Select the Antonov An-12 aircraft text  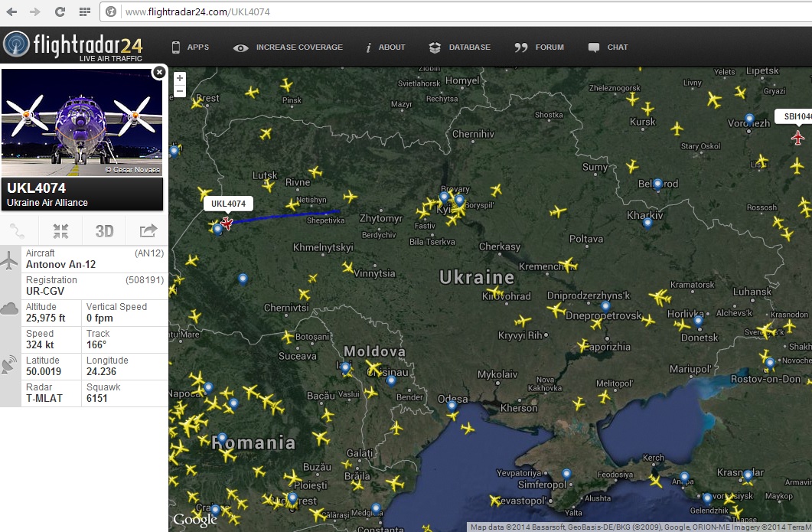[61, 264]
